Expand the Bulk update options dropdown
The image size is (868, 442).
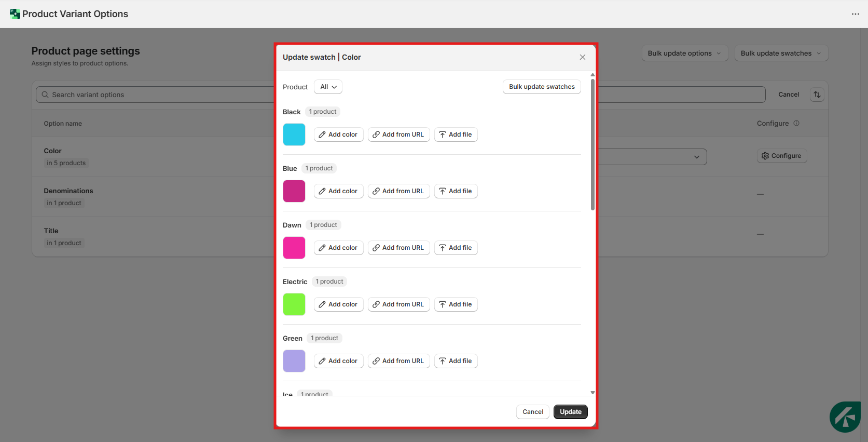pyautogui.click(x=684, y=53)
